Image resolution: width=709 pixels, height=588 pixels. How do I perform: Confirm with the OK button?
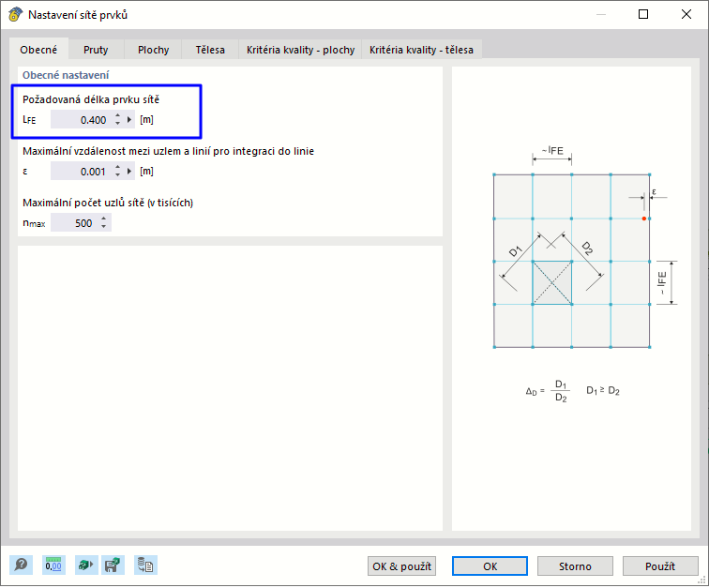490,566
